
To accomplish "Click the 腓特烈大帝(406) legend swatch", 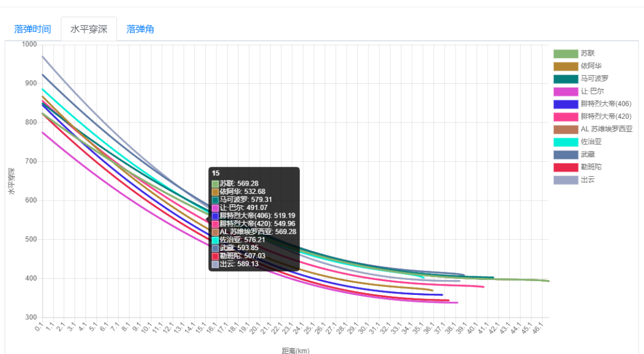I will pyautogui.click(x=565, y=104).
